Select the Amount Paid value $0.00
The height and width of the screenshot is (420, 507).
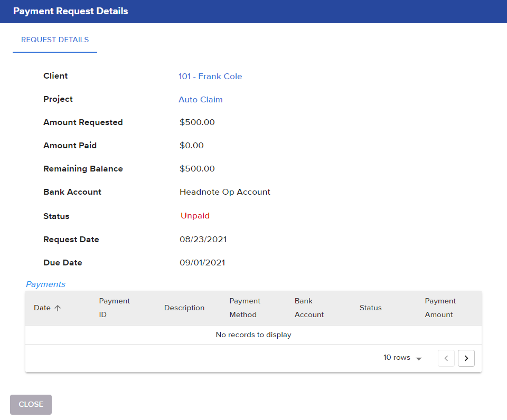coord(192,146)
